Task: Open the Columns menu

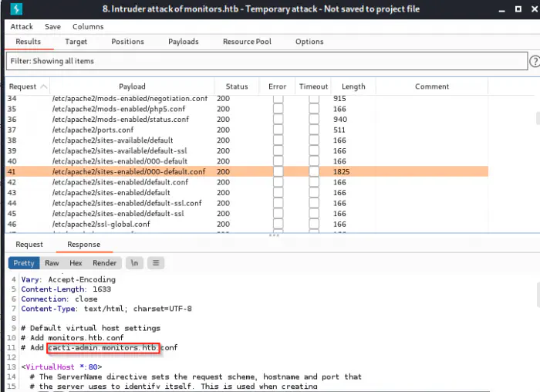Action: coord(88,26)
